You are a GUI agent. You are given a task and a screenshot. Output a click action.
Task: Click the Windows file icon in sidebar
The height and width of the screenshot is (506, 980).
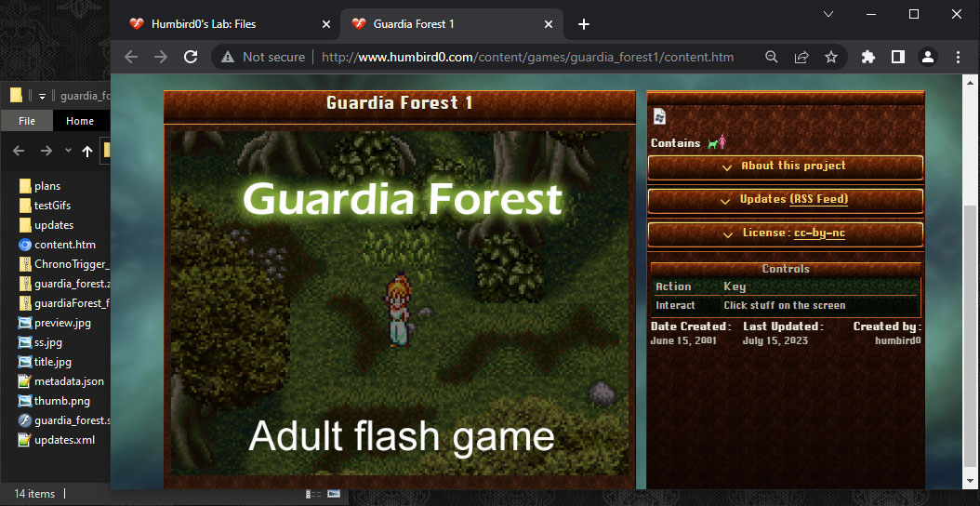659,116
